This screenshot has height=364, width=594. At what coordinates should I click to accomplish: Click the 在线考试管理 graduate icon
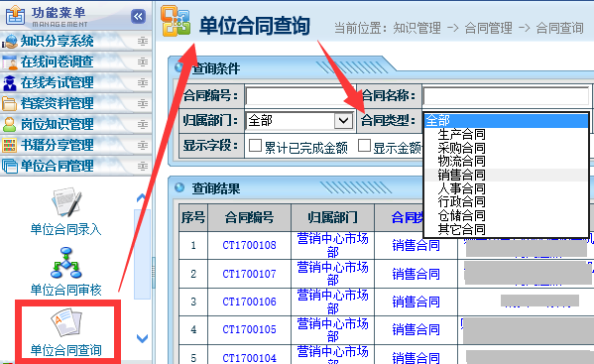point(10,83)
